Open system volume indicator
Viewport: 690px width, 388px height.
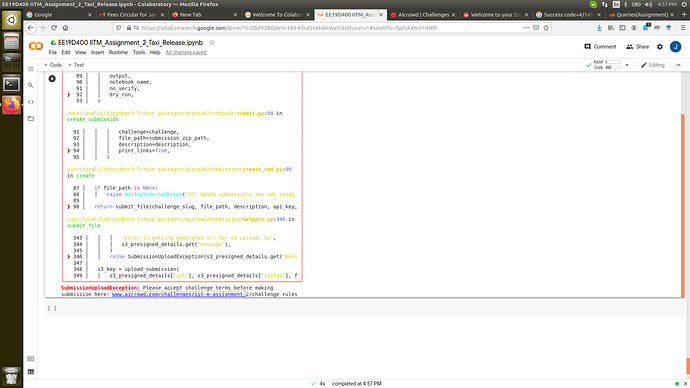[648, 4]
